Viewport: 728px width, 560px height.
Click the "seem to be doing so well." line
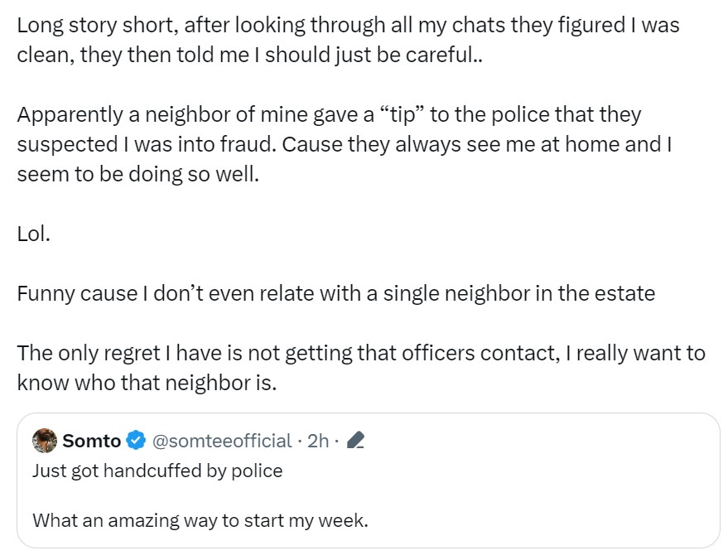(x=138, y=175)
